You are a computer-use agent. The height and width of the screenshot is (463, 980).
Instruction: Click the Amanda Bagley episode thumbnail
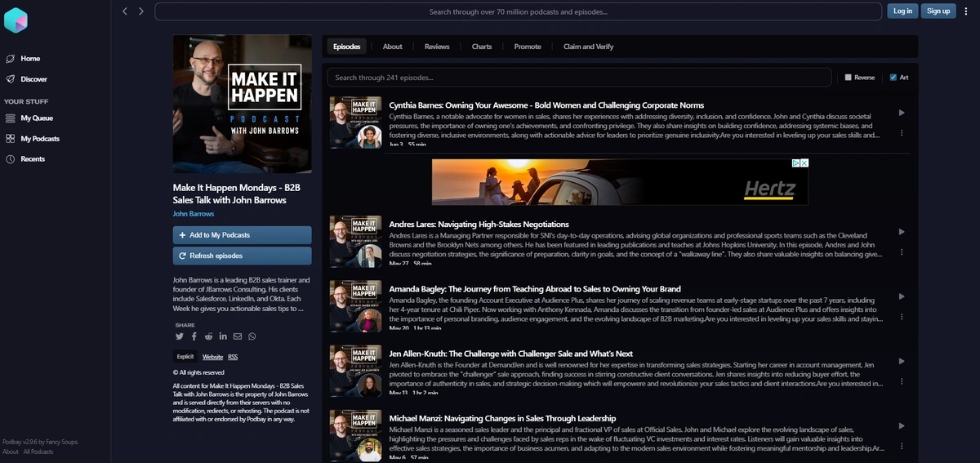click(x=355, y=306)
